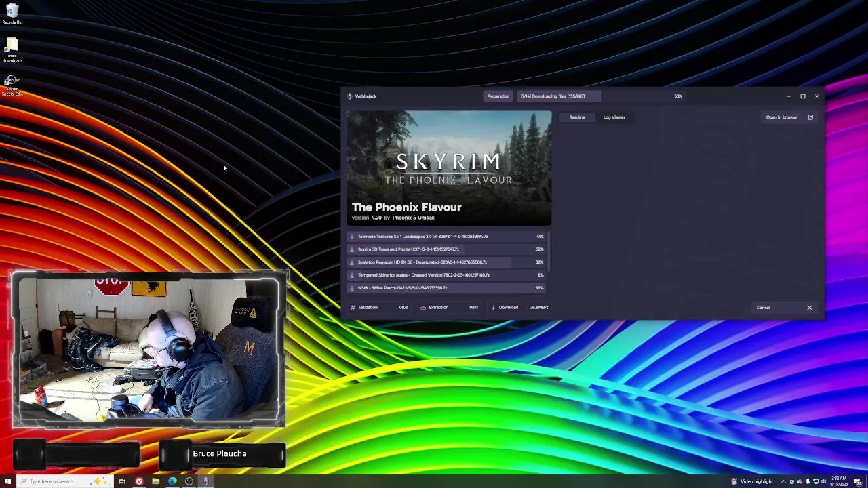868x488 pixels.
Task: Click the X icon beside Cancel
Action: click(809, 308)
